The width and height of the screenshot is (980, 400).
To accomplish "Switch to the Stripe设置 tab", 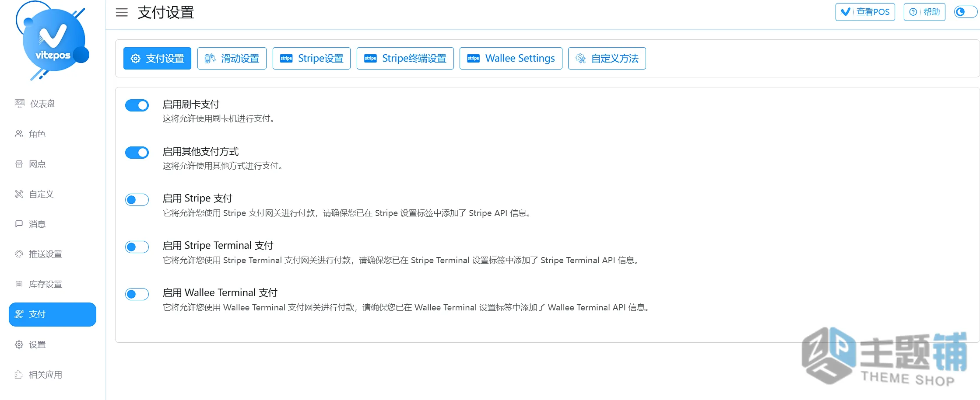I will (312, 58).
